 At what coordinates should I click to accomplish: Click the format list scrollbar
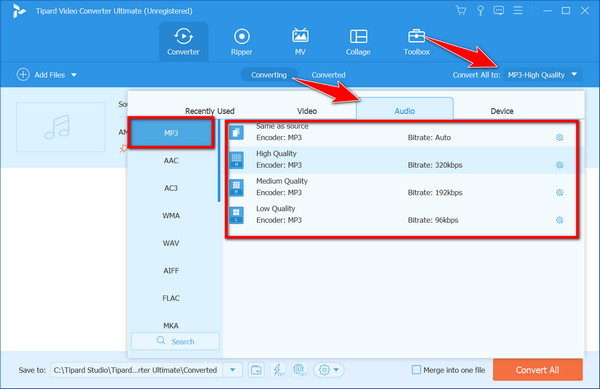point(219,161)
